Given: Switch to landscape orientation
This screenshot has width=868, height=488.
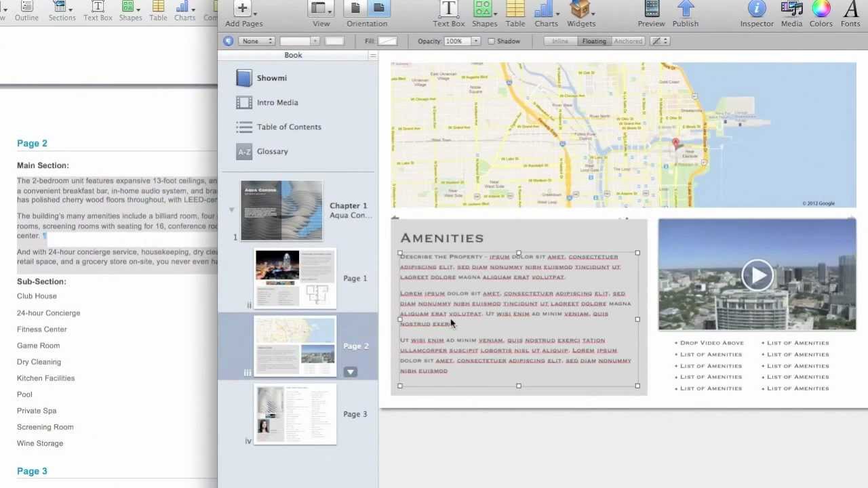Looking at the screenshot, I should point(379,8).
